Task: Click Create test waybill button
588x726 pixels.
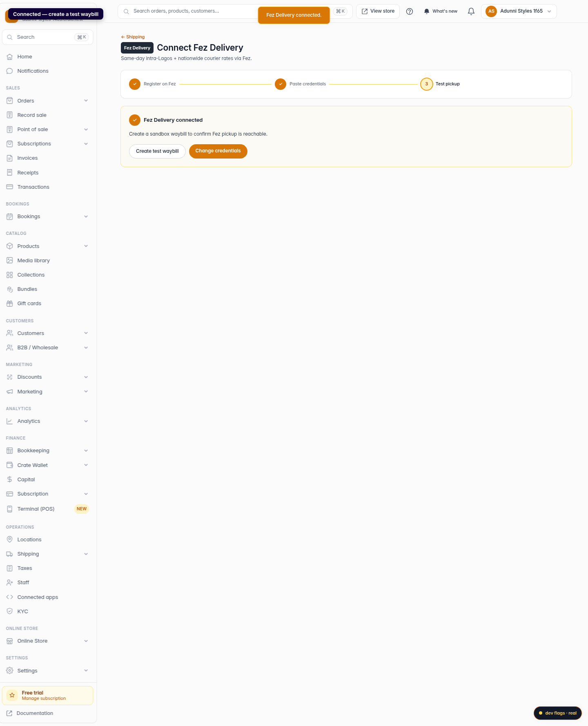Action: coord(157,151)
